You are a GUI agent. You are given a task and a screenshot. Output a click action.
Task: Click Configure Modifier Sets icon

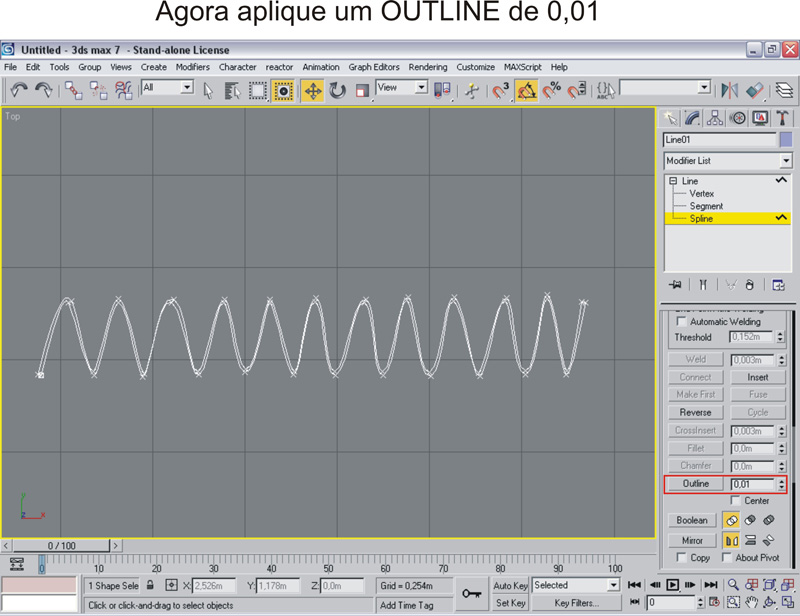tap(778, 285)
